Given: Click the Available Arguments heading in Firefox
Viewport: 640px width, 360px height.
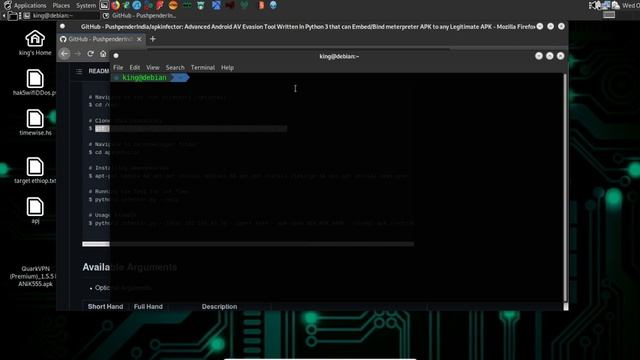Looking at the screenshot, I should (129, 267).
